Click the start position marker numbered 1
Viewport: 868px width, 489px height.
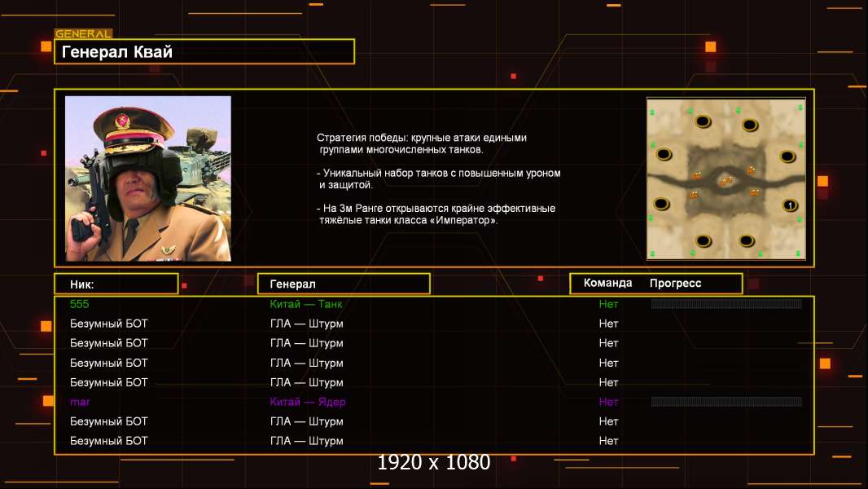coord(788,205)
